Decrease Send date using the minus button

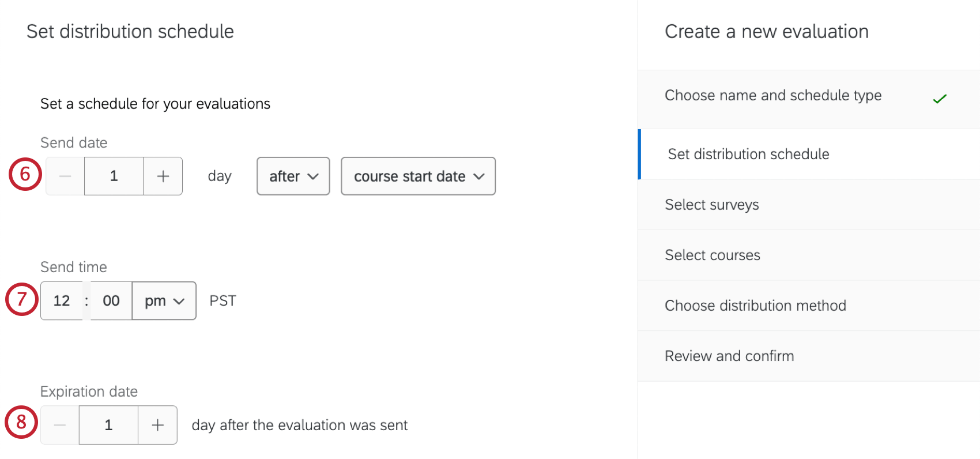(x=65, y=176)
